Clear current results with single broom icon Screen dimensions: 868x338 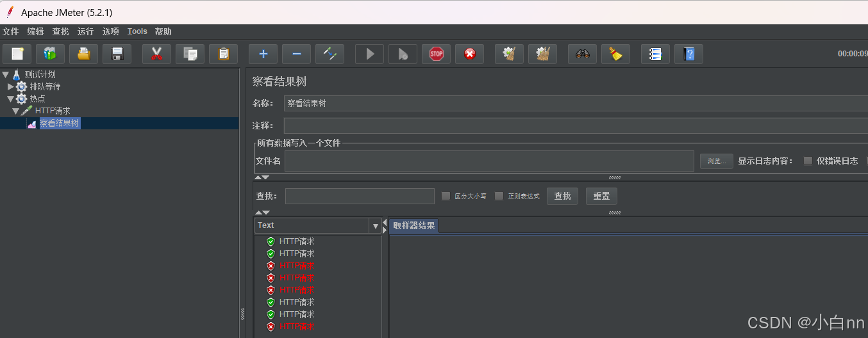[x=509, y=54]
